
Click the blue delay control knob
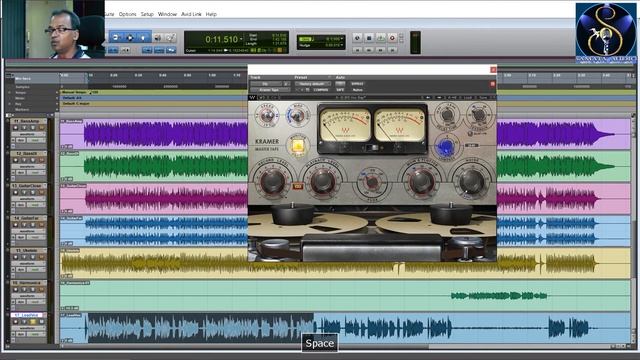coord(446,147)
